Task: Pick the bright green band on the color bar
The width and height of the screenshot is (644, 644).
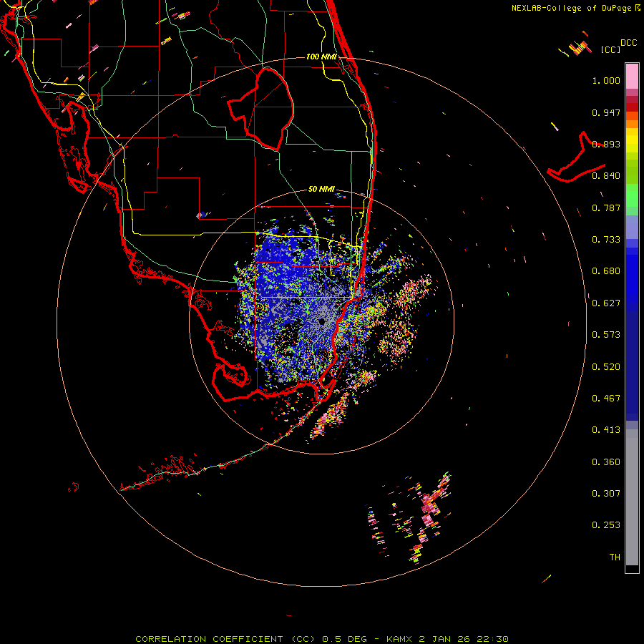Action: pos(632,195)
